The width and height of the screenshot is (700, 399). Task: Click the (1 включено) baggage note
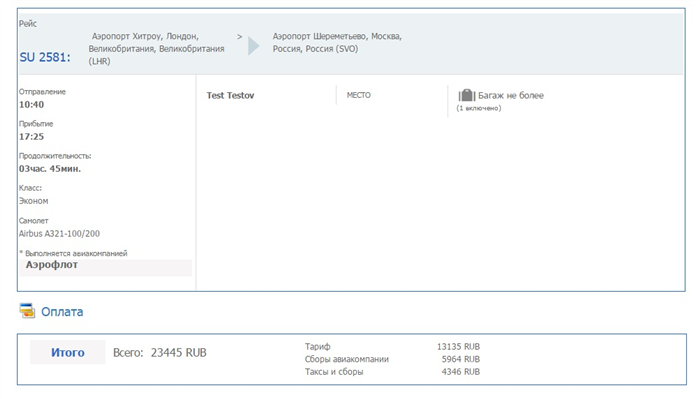479,108
